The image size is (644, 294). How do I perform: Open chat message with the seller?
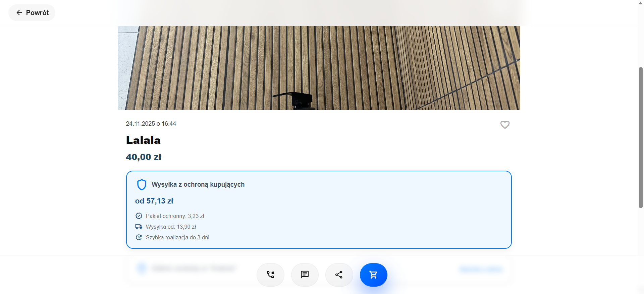click(x=305, y=275)
